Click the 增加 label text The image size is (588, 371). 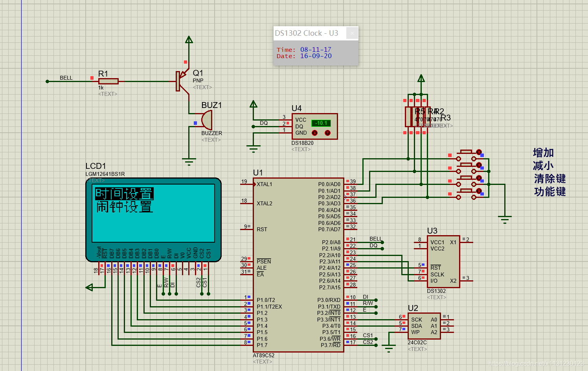[x=543, y=153]
